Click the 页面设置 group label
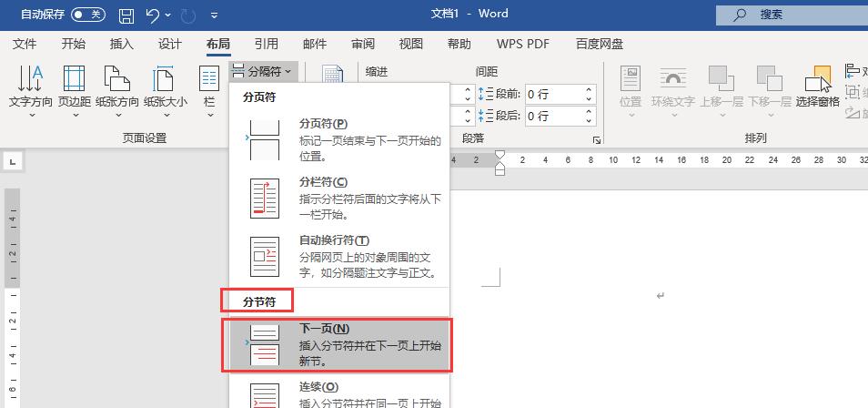This screenshot has height=408, width=868. coord(145,138)
